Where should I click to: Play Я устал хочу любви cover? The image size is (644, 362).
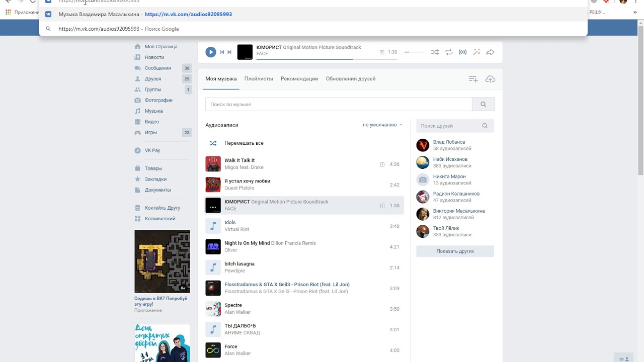click(x=213, y=185)
